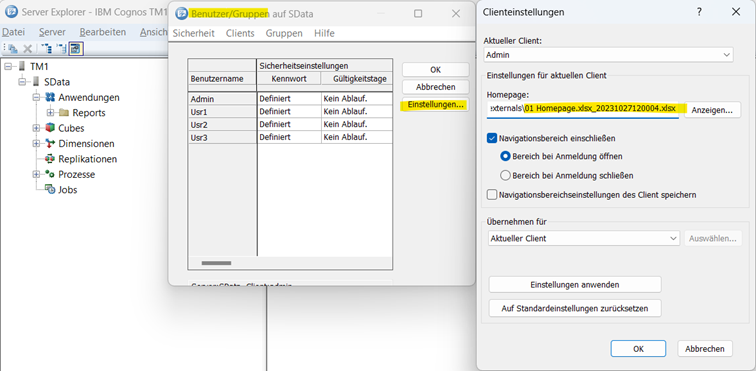Click the Benutzer/Gruppen dialog title icon
Image resolution: width=756 pixels, height=371 pixels.
[182, 14]
